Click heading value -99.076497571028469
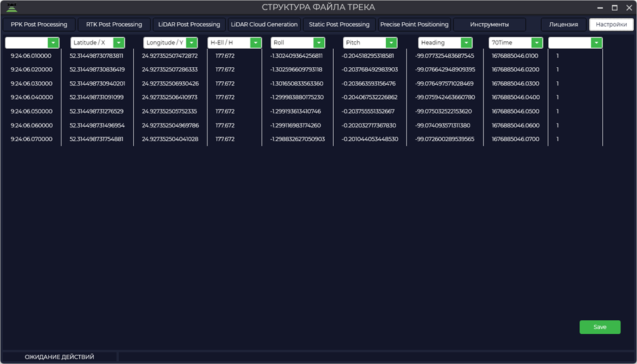The height and width of the screenshot is (364, 637). [x=444, y=84]
